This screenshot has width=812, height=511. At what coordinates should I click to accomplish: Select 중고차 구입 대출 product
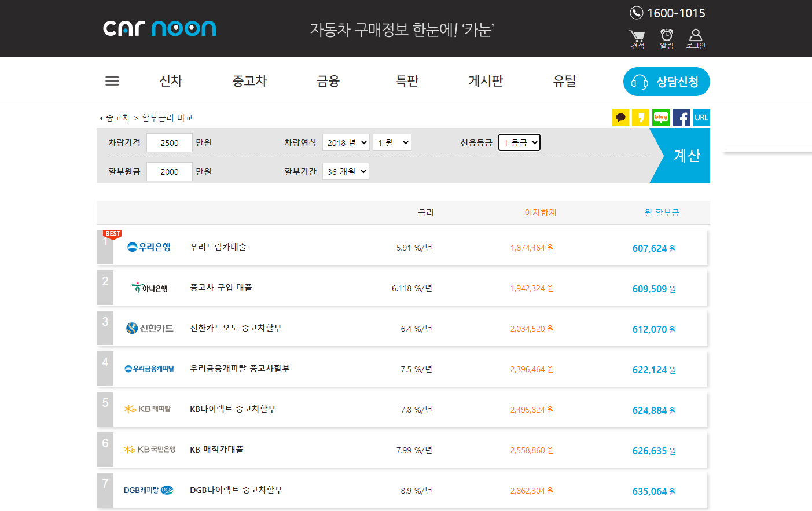click(221, 287)
